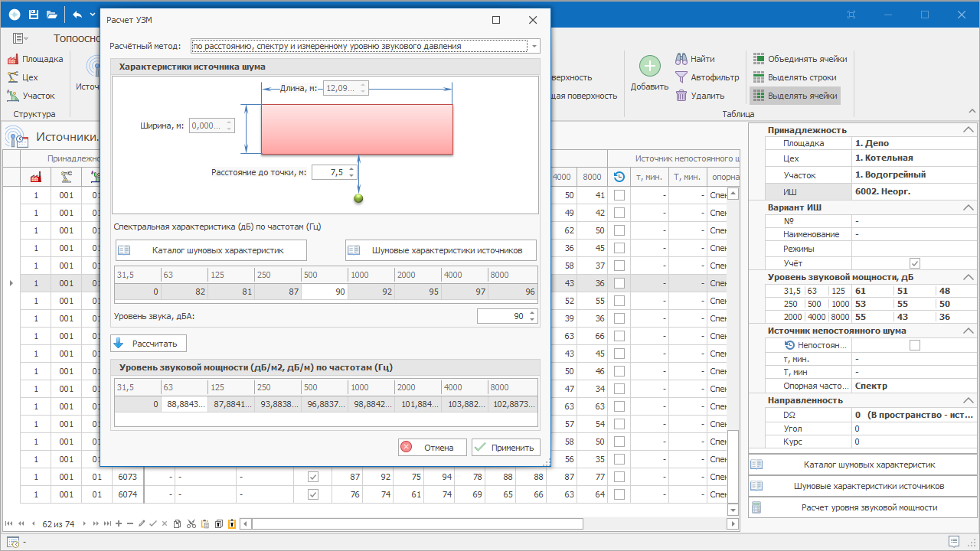Screen dimensions: 980x551
Task: Open Найти search tool
Action: pos(695,59)
